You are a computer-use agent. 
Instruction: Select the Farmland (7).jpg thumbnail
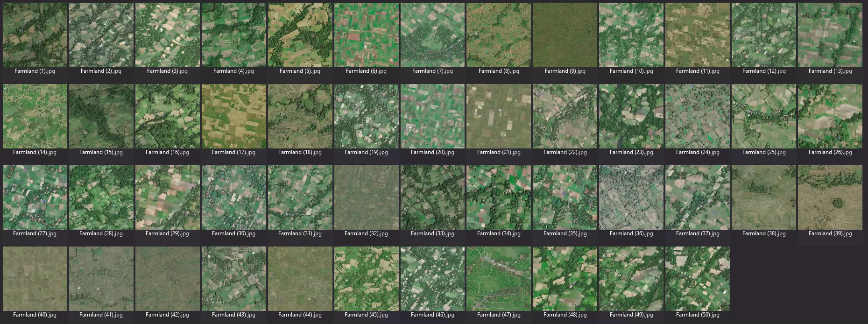tap(432, 35)
